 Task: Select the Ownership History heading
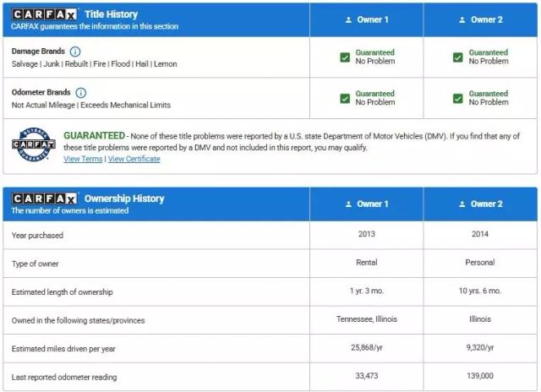pos(124,199)
